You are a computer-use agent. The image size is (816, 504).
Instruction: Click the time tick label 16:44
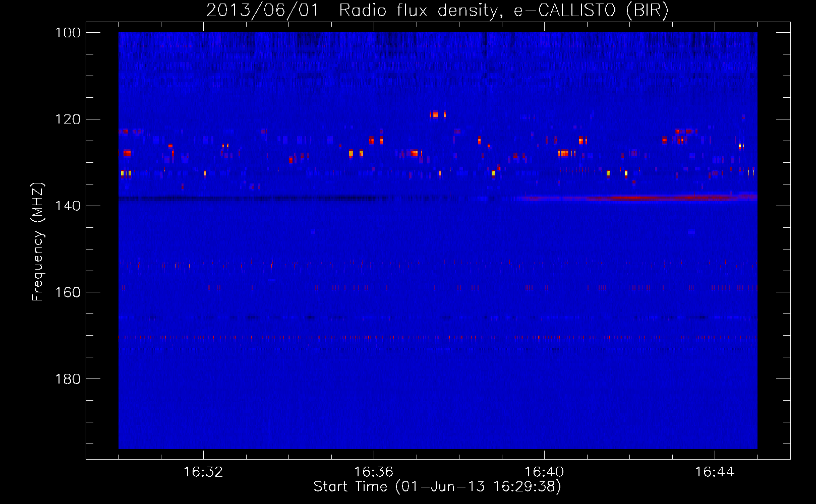715,472
